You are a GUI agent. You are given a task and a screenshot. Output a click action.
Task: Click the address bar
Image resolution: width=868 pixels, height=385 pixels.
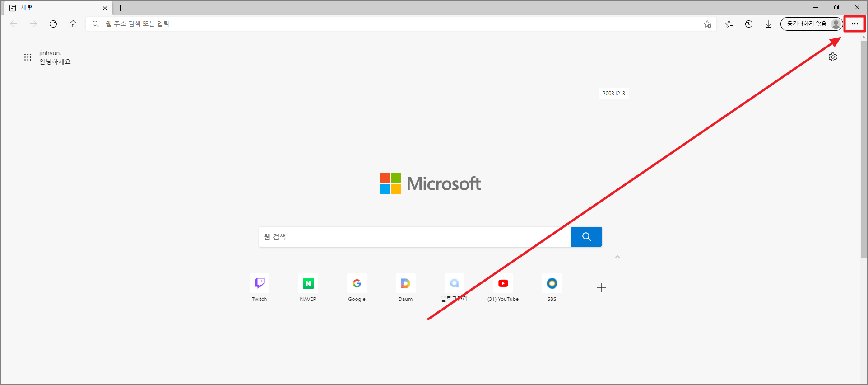[402, 24]
